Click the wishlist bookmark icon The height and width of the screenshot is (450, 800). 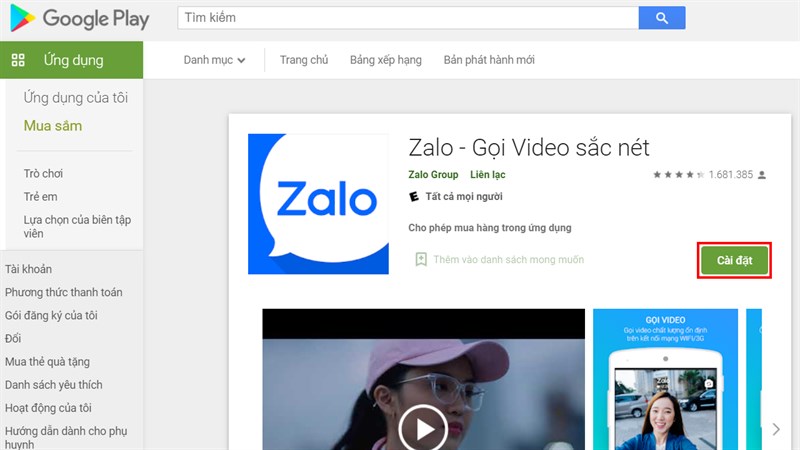[421, 259]
